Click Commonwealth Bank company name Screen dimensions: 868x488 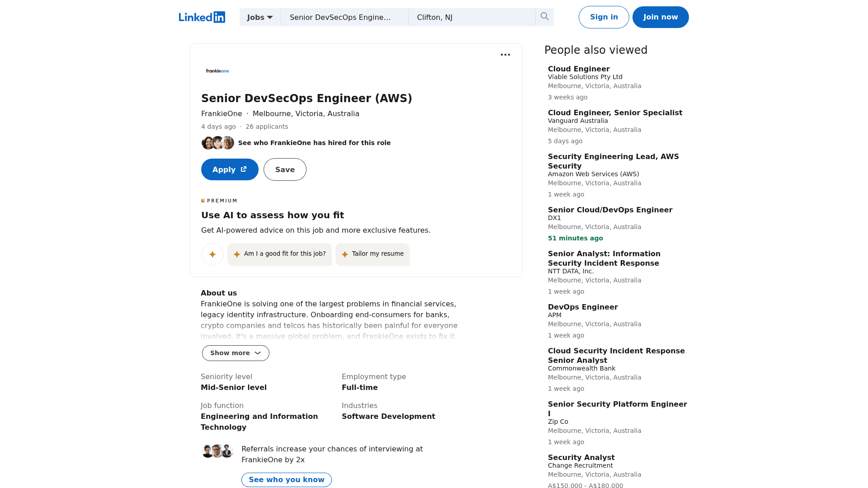[x=581, y=368]
